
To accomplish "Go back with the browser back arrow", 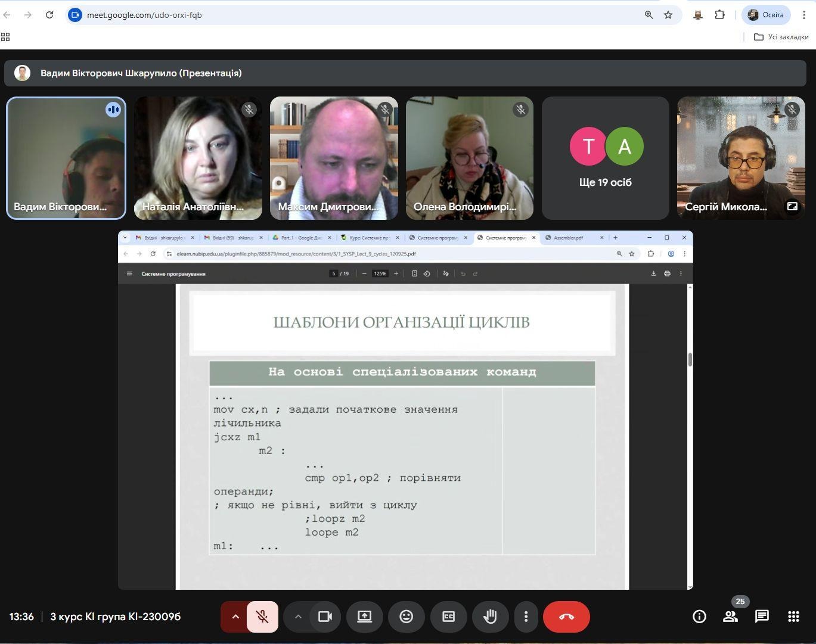I will coord(7,15).
